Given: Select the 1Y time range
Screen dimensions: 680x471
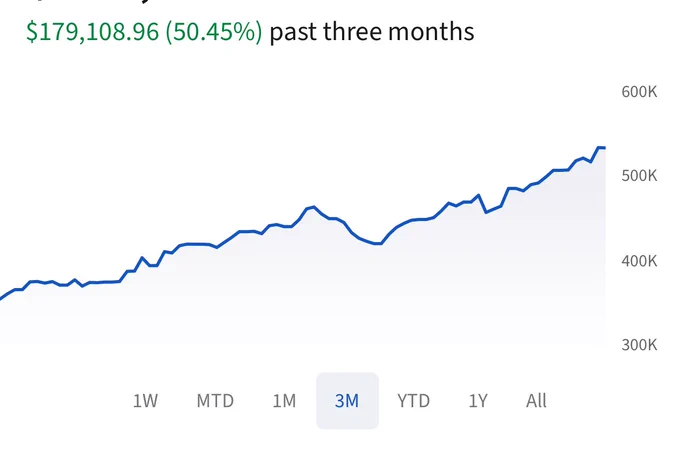Looking at the screenshot, I should tap(478, 401).
